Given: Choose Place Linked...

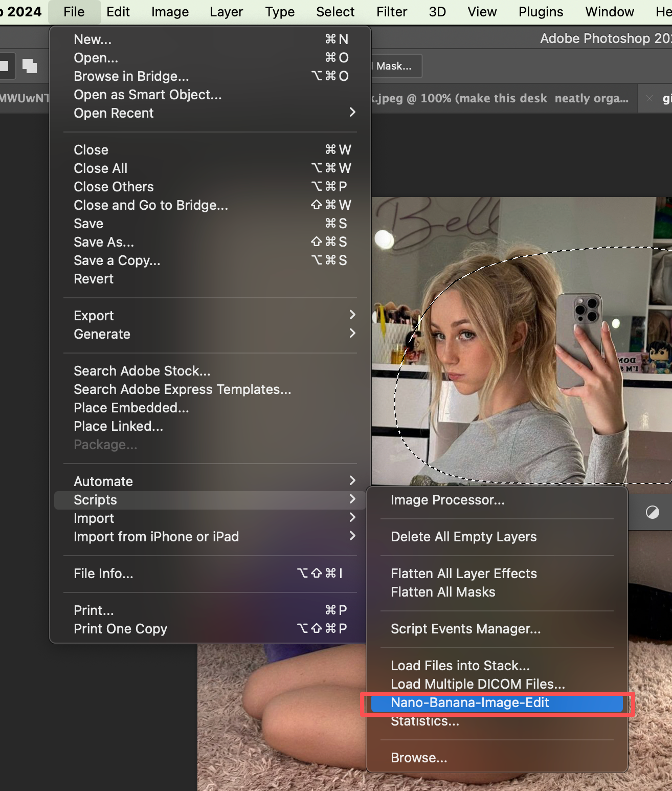Looking at the screenshot, I should point(210,426).
